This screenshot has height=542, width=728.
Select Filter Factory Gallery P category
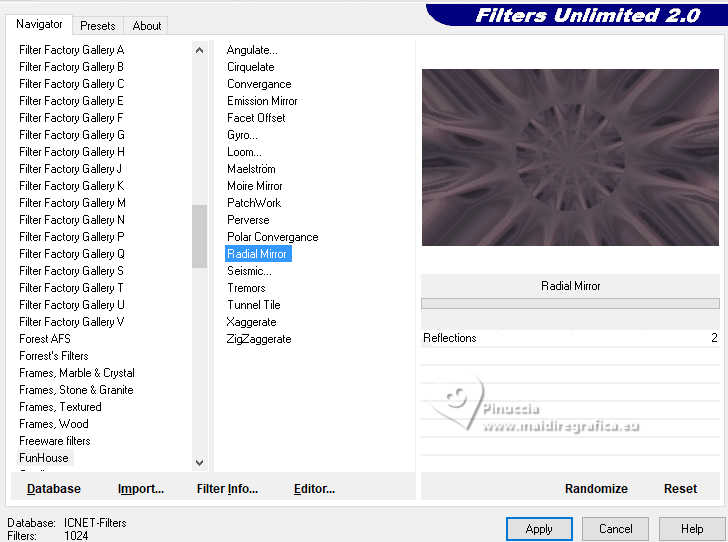click(x=72, y=237)
